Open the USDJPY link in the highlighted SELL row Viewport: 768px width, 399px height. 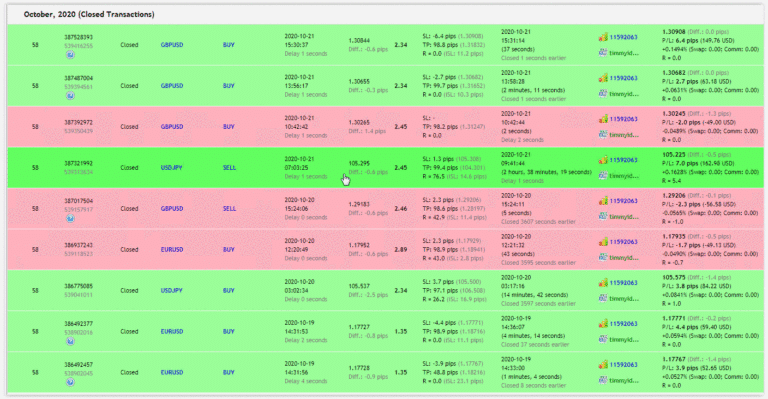coord(171,167)
